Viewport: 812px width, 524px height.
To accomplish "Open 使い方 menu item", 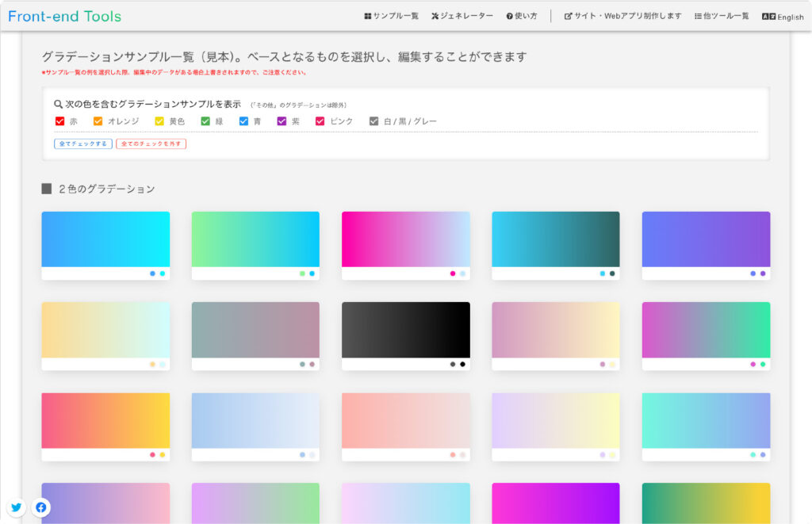I will (x=522, y=16).
